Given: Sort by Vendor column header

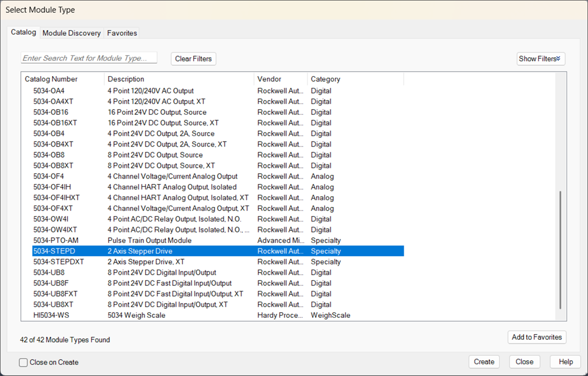Looking at the screenshot, I should (x=281, y=79).
